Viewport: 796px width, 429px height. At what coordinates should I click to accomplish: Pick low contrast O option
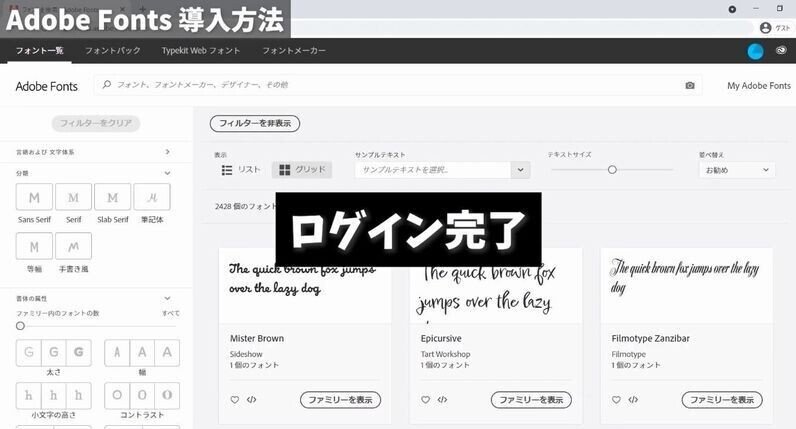(x=117, y=395)
